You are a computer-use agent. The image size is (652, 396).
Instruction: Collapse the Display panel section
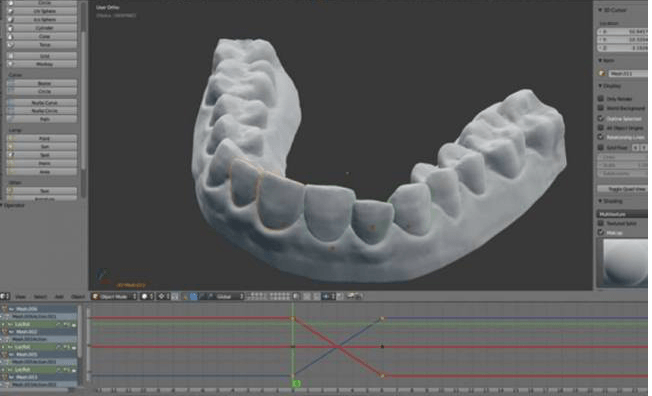coord(610,86)
